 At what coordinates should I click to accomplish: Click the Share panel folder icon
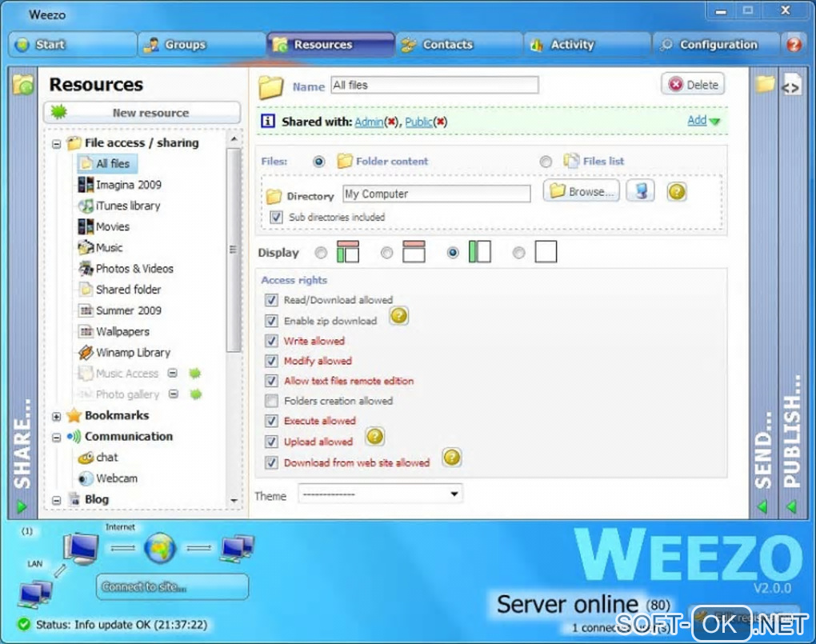pyautogui.click(x=23, y=84)
